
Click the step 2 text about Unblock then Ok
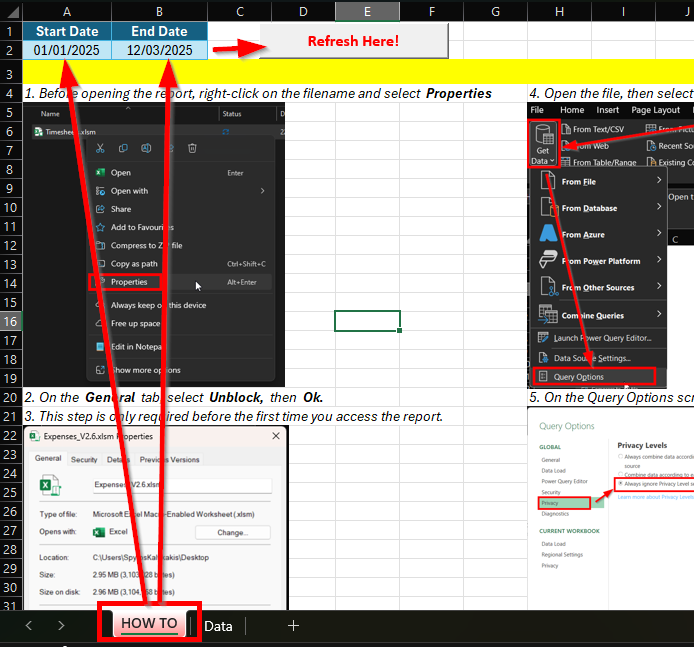click(x=174, y=397)
